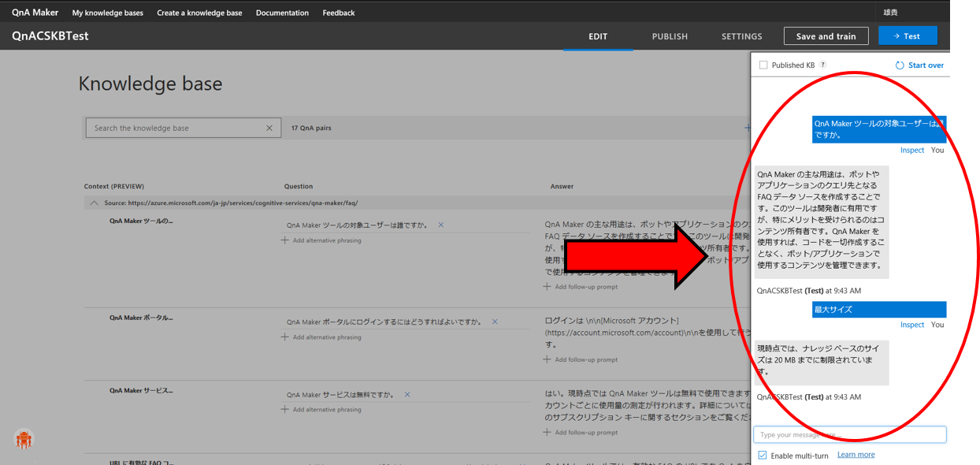Image resolution: width=980 pixels, height=465 pixels.
Task: Remove question QnA Maker ポータルにログインするには
Action: click(495, 322)
